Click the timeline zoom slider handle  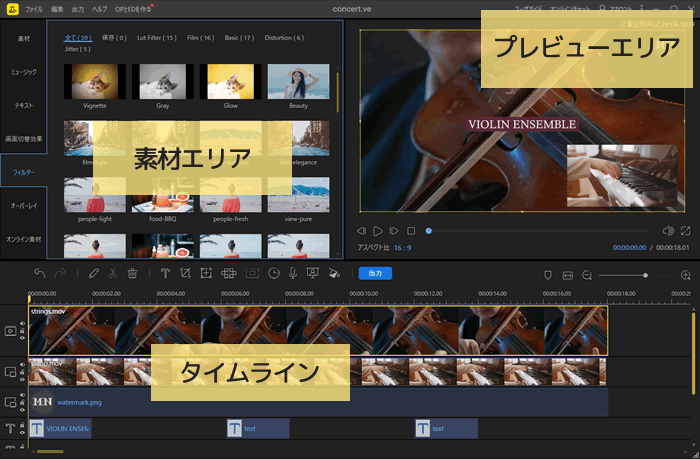coord(645,274)
